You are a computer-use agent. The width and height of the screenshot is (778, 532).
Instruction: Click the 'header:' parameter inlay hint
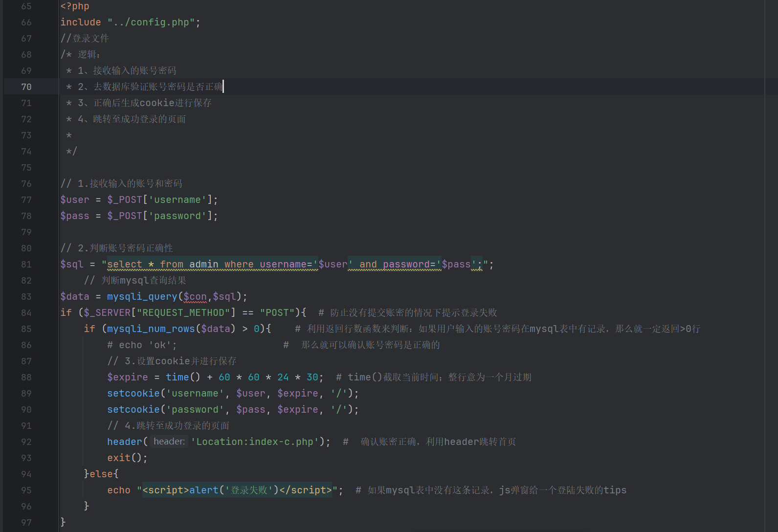(x=169, y=442)
